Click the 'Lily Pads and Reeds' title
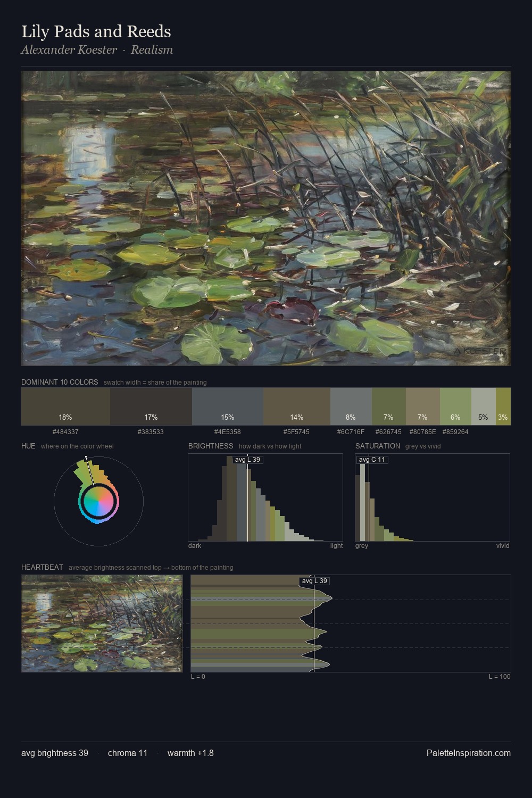This screenshot has width=532, height=798. pyautogui.click(x=96, y=31)
